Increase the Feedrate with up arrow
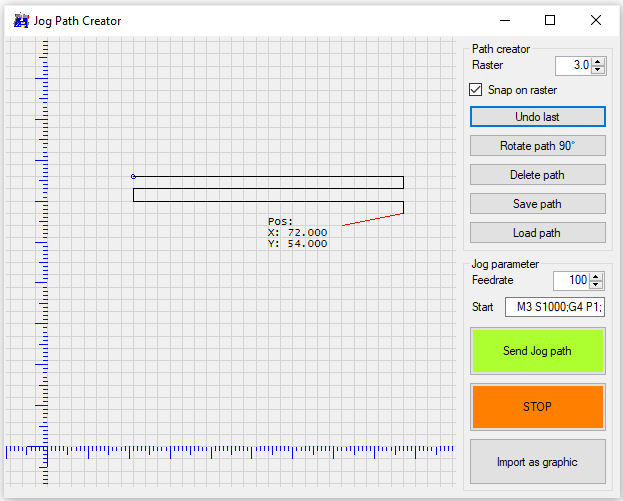The height and width of the screenshot is (501, 623). [596, 277]
